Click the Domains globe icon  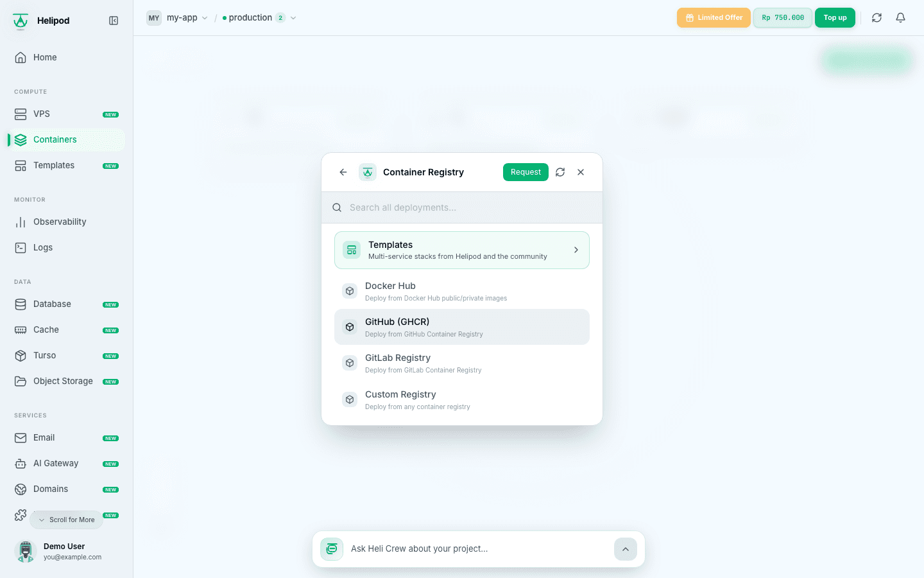pos(21,489)
